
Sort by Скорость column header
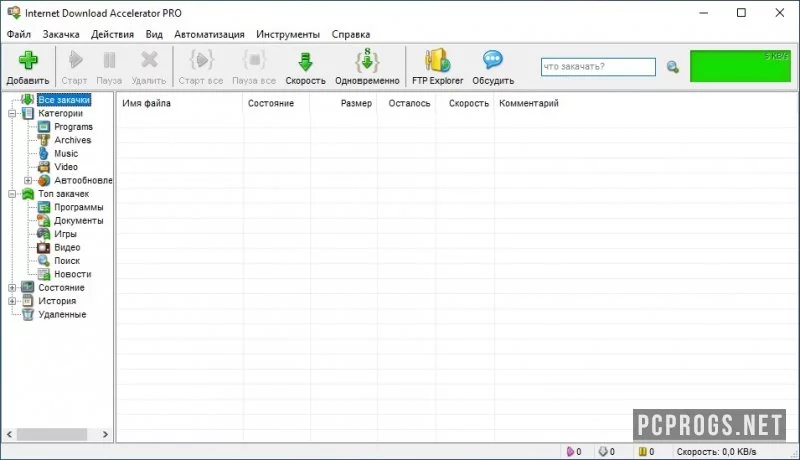(x=465, y=103)
